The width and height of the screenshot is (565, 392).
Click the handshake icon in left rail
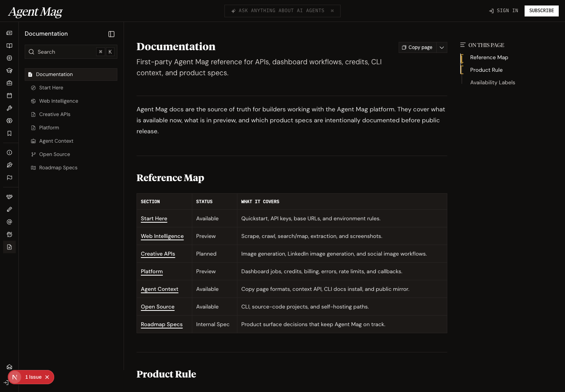[x=9, y=197]
